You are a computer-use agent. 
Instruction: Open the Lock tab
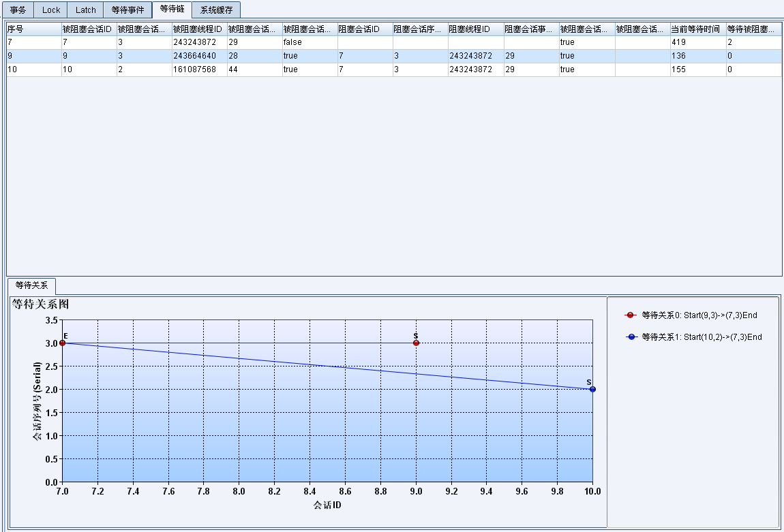(x=50, y=10)
